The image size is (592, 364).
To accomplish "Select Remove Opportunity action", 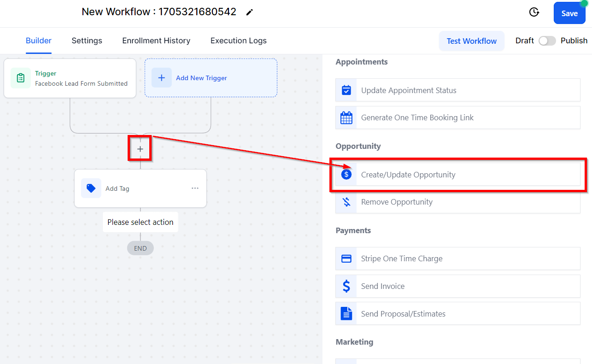I will [x=458, y=202].
